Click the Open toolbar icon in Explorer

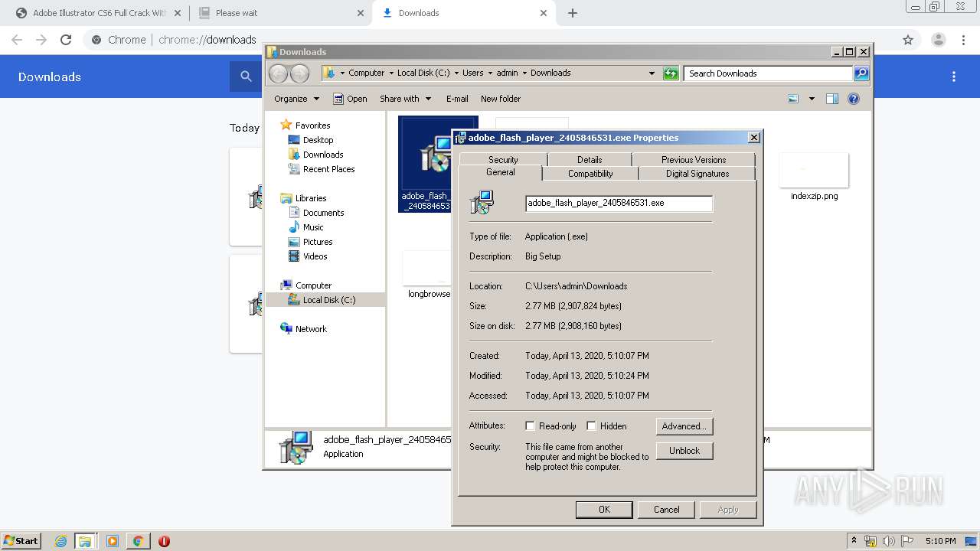point(338,99)
